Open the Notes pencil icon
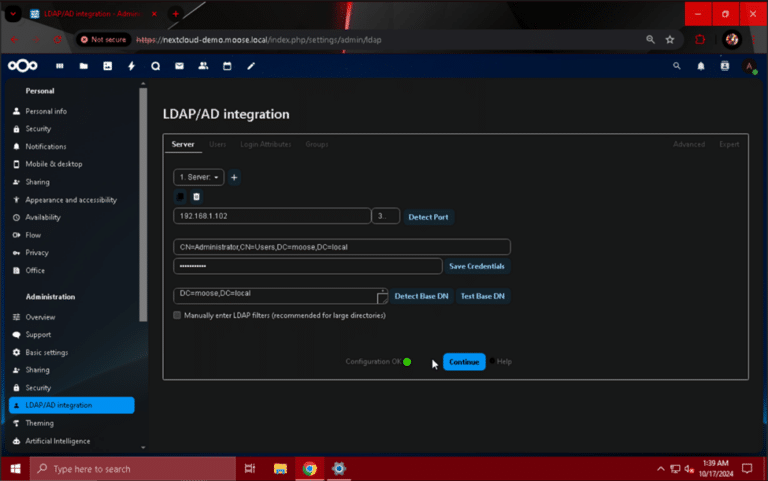 [x=251, y=66]
